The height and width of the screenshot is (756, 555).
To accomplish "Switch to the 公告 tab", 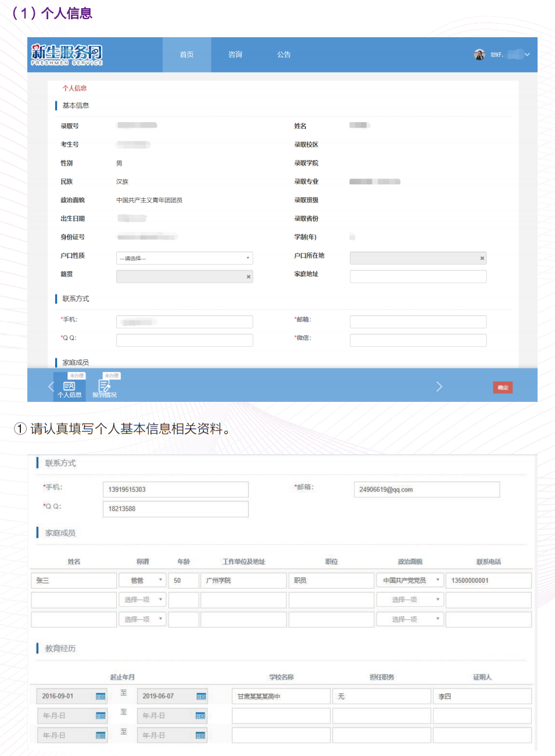I will coord(284,54).
